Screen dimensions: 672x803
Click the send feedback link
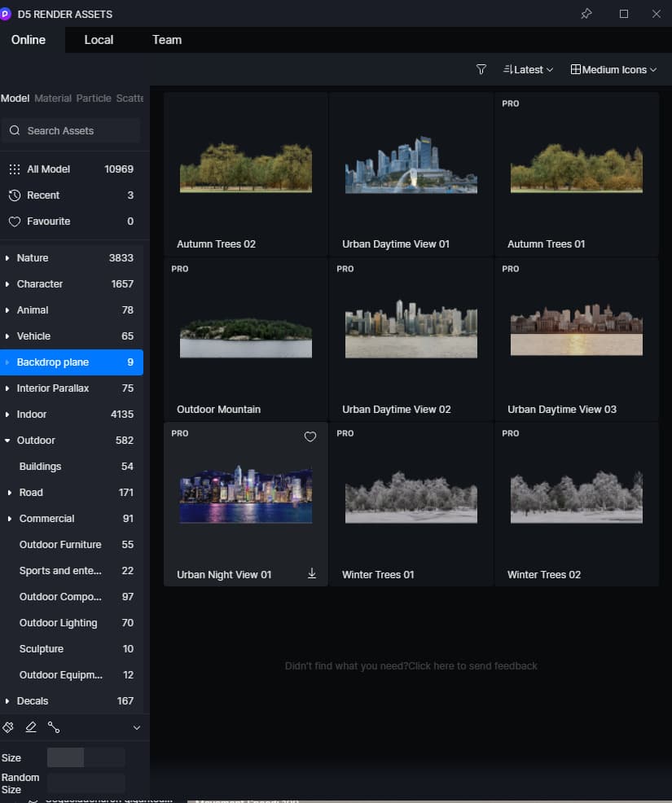click(x=472, y=666)
